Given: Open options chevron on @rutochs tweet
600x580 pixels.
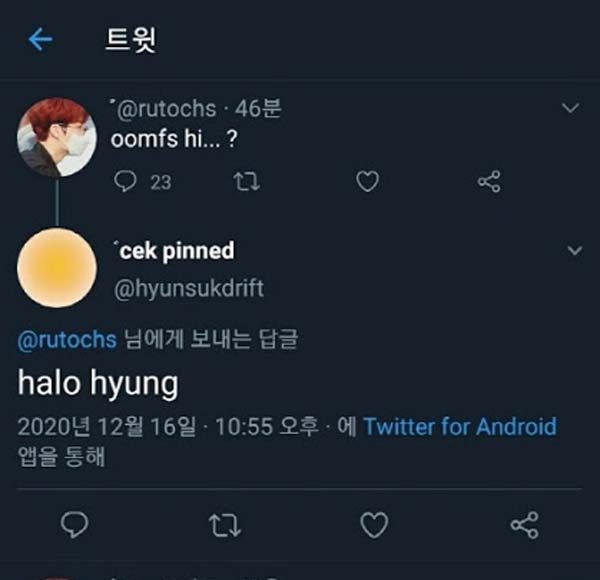Looking at the screenshot, I should pos(572,107).
